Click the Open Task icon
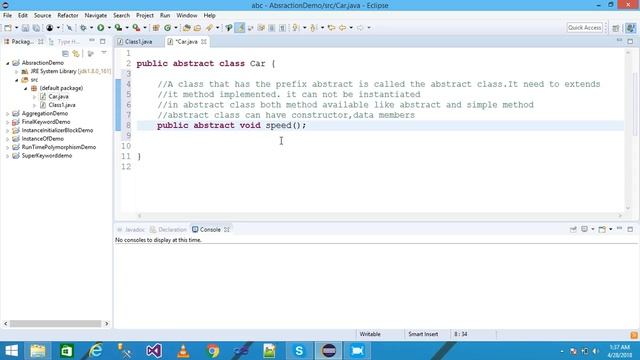This screenshot has height=360, width=640. point(198,28)
